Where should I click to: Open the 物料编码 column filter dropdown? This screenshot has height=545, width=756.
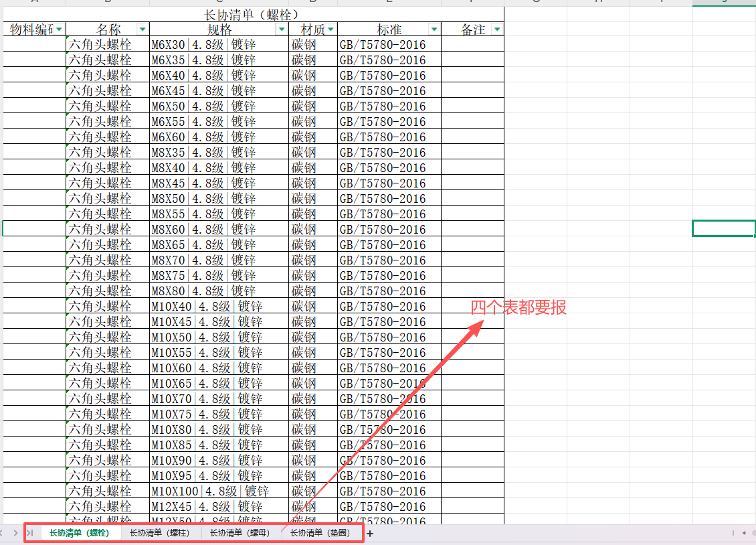[x=59, y=29]
